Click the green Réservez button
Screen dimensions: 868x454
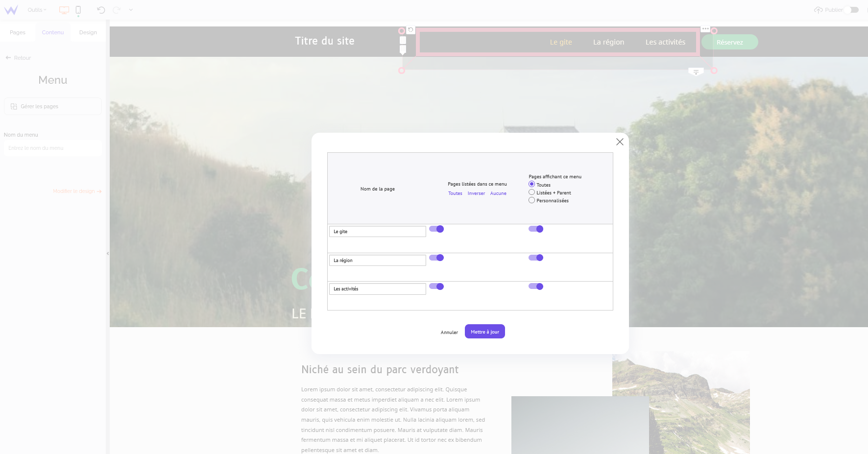730,42
